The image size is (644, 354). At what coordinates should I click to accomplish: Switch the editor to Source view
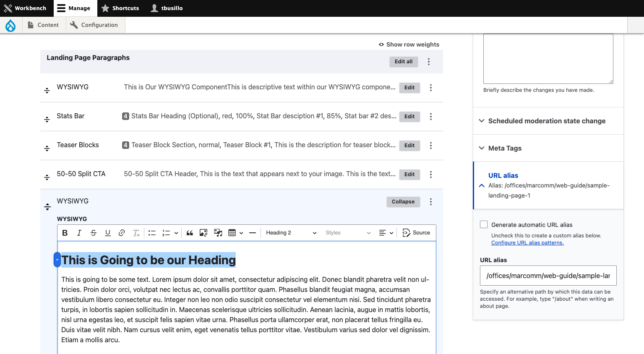pos(416,233)
